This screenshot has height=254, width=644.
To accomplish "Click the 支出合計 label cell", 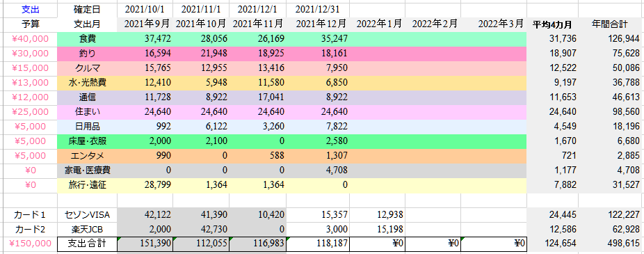I will click(x=87, y=244).
